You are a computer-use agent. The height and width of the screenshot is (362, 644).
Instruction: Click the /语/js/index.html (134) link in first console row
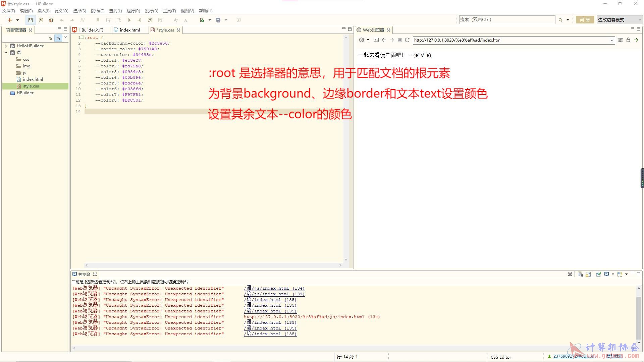click(x=274, y=288)
